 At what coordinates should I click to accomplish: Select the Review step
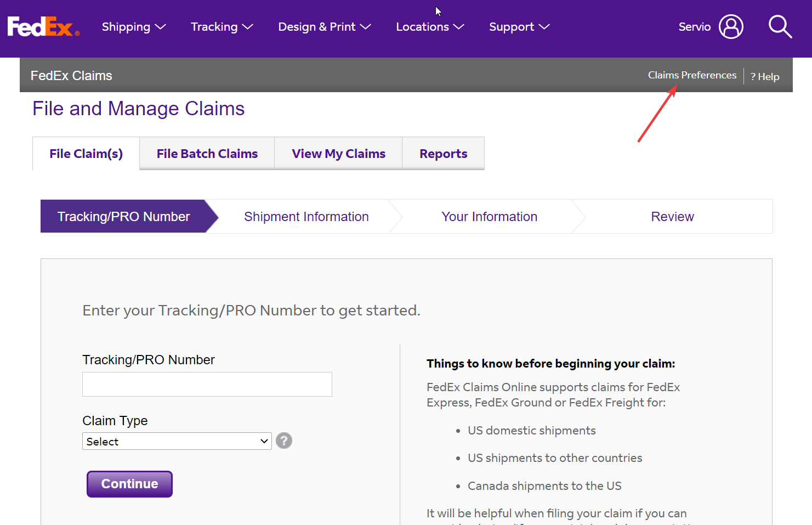672,217
